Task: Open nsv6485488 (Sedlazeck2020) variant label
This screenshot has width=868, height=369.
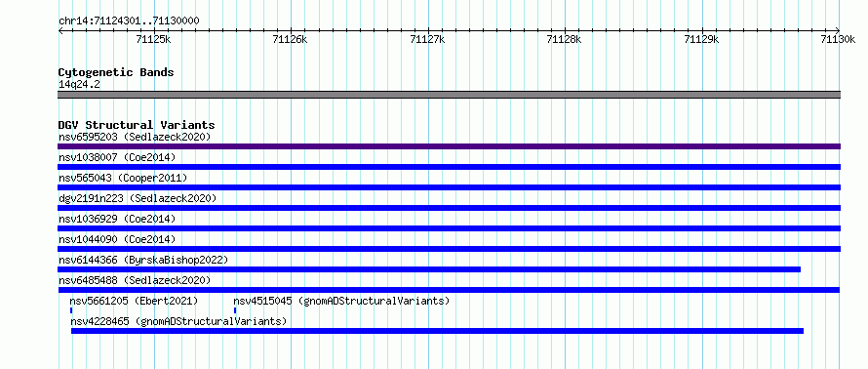Action: tap(135, 280)
